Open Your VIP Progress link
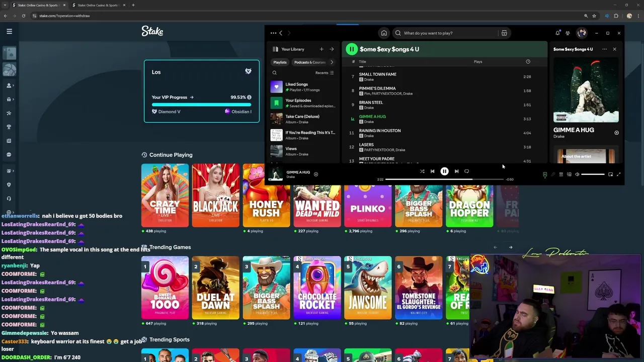Screen dimensions: 644x362 coord(173,98)
